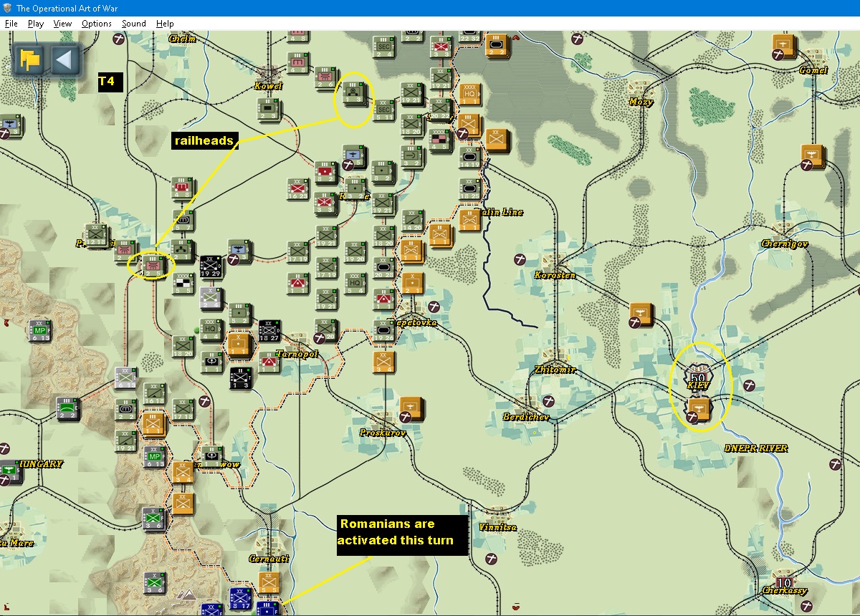Open the Help menu
This screenshot has height=616, width=860.
[x=165, y=24]
